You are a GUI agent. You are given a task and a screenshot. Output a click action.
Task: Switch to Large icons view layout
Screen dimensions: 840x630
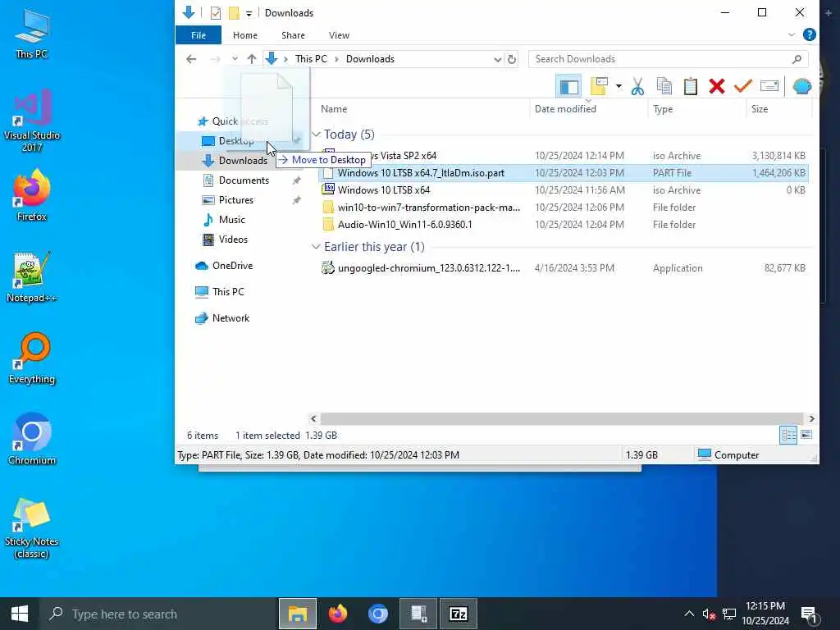tap(806, 435)
